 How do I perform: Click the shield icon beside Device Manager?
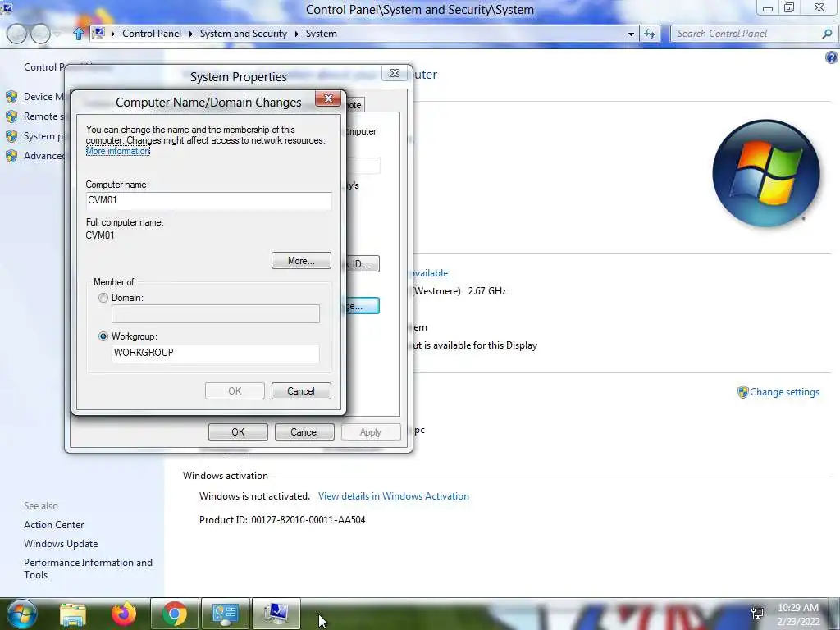[x=11, y=97]
